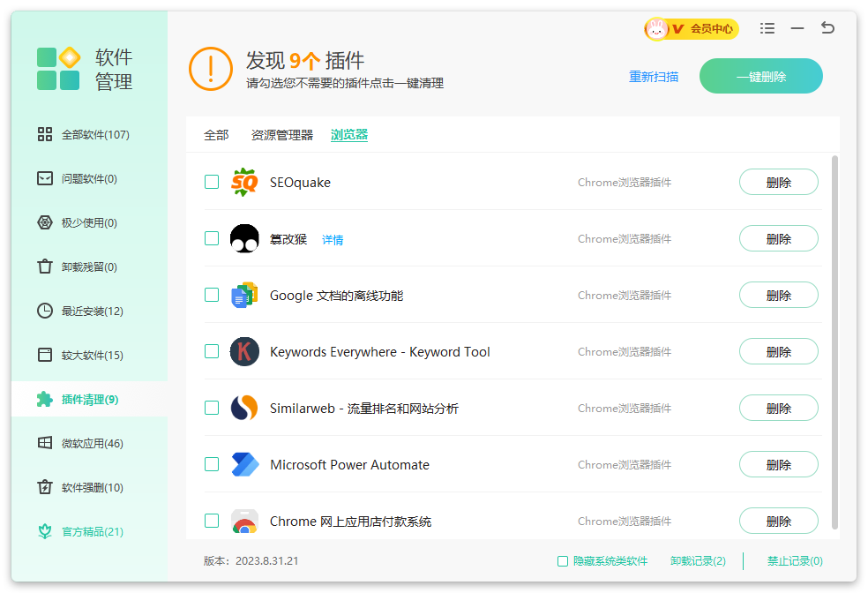Image resolution: width=868 pixels, height=593 pixels.
Task: Click the 微软应用 Windows icon
Action: tap(45, 443)
